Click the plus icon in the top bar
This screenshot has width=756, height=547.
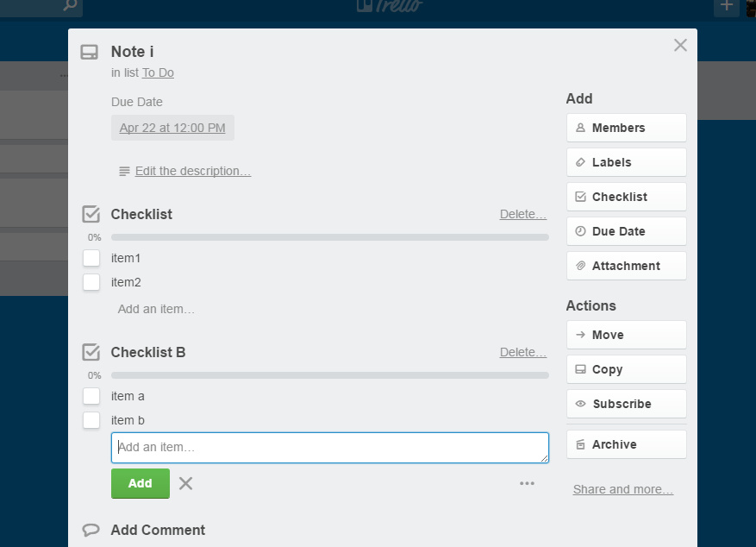[x=726, y=6]
